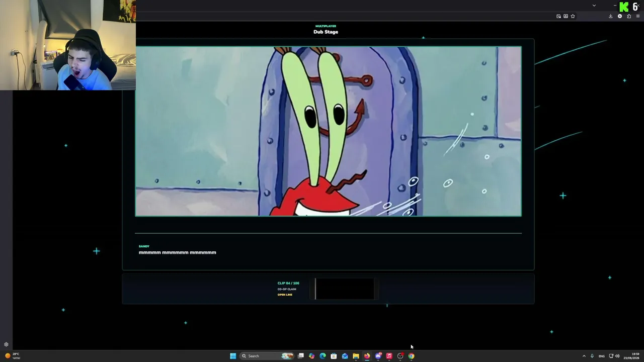
Task: Open Task View in the taskbar
Action: pyautogui.click(x=301, y=356)
